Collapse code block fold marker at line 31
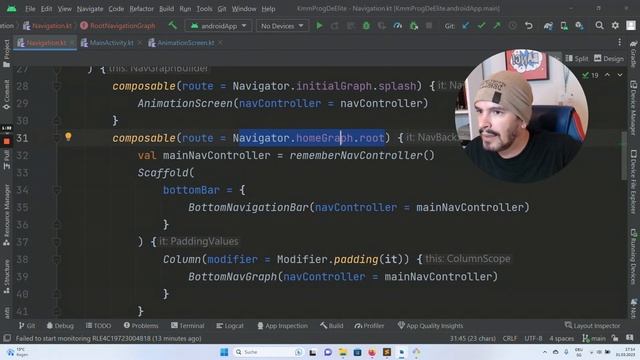Image resolution: width=640 pixels, height=360 pixels. tap(57, 138)
